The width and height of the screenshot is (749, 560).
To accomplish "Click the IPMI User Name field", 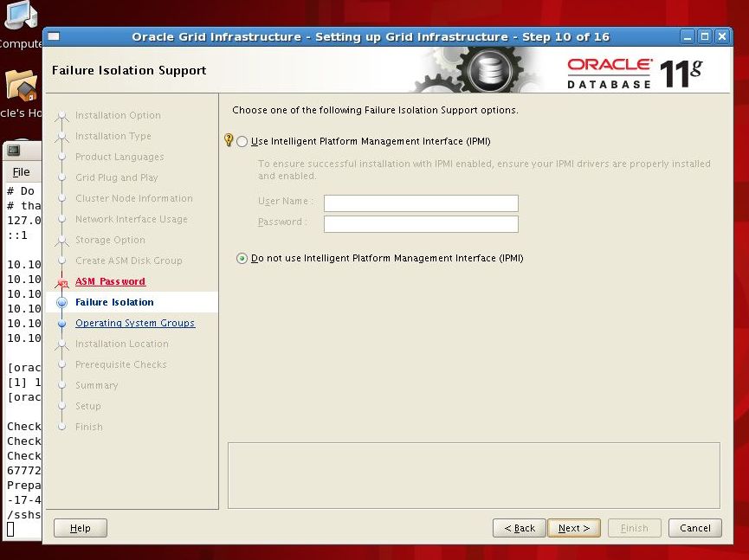I will tap(421, 203).
